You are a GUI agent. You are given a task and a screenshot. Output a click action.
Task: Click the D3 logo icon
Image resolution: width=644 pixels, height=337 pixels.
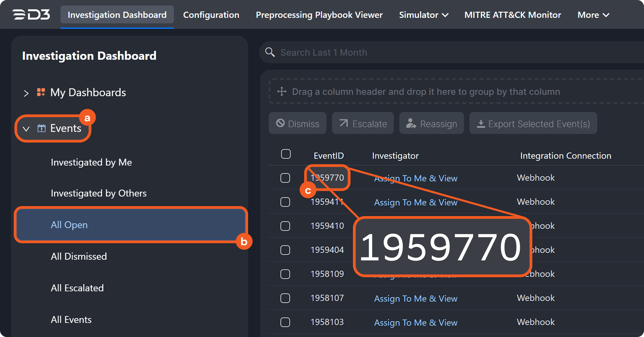(x=31, y=14)
